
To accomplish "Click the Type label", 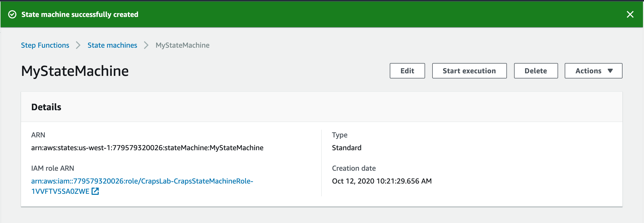I will 340,135.
